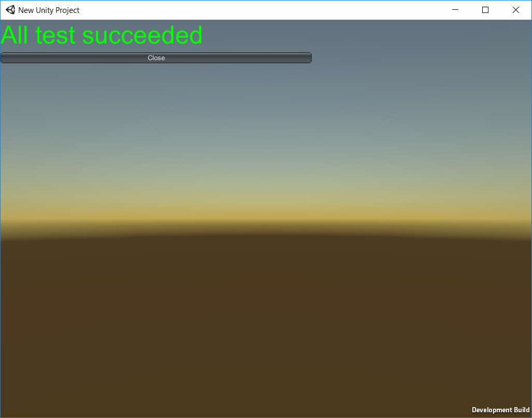Screen dimensions: 532x418
Task: Minimize the New Unity Project window
Action: [x=455, y=10]
